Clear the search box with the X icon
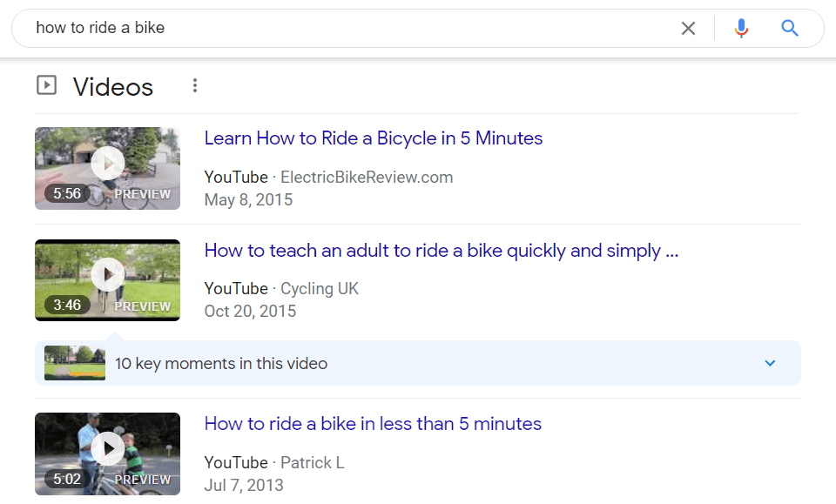Viewport: 836px width, 504px height. (x=688, y=28)
